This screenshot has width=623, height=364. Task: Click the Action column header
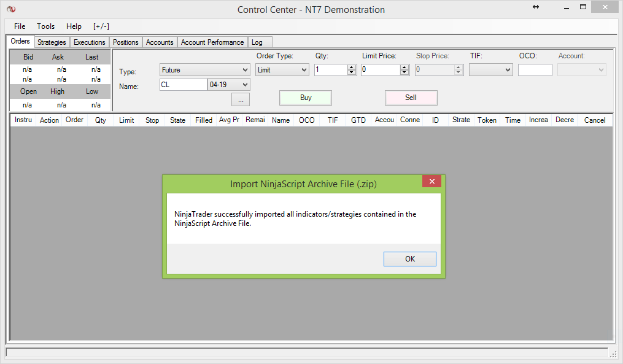49,120
